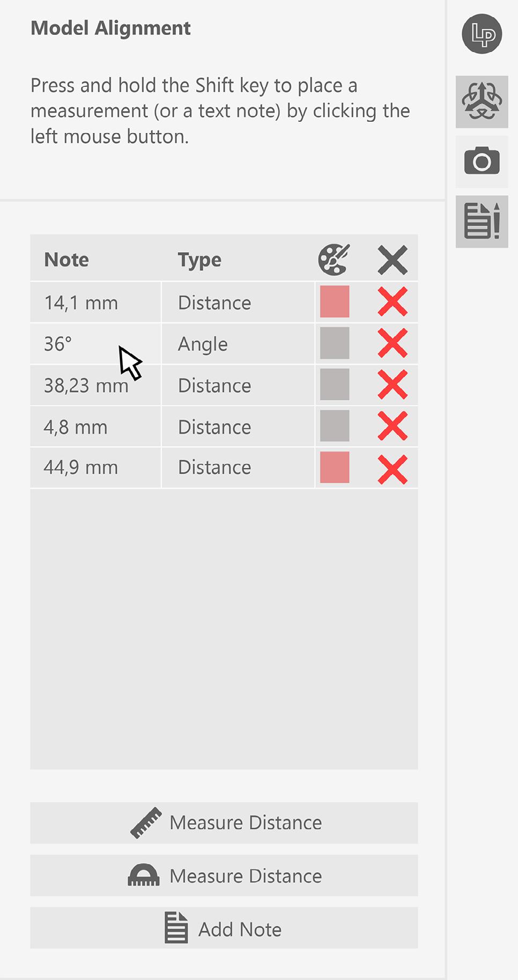This screenshot has height=980, width=518.
Task: Click the LP logo icon
Action: [x=482, y=34]
